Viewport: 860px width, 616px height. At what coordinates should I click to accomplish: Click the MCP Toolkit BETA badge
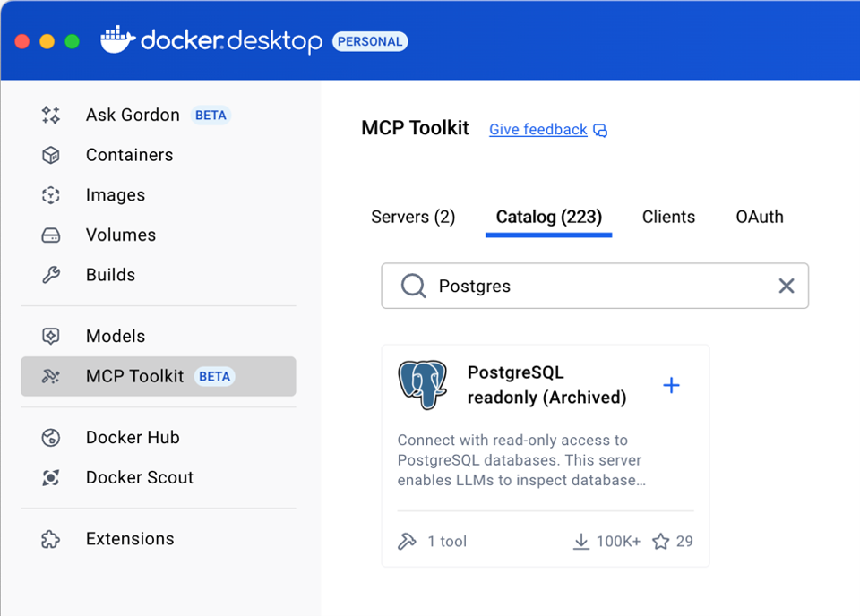click(x=214, y=377)
